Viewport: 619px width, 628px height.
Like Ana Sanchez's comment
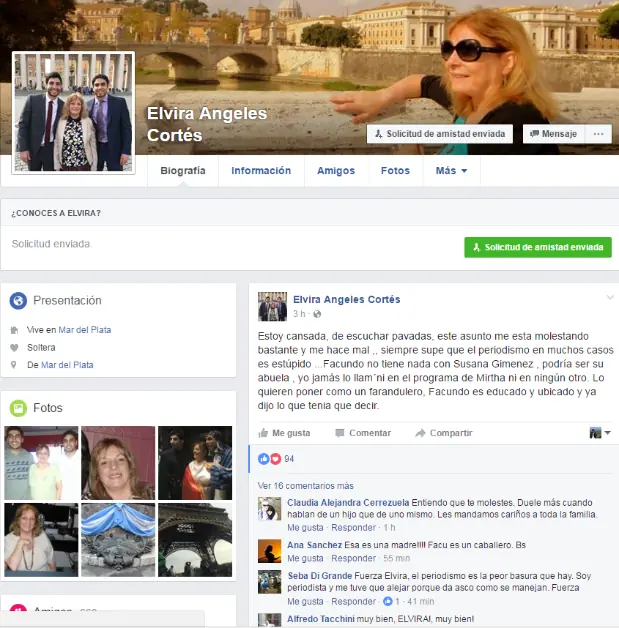point(305,558)
